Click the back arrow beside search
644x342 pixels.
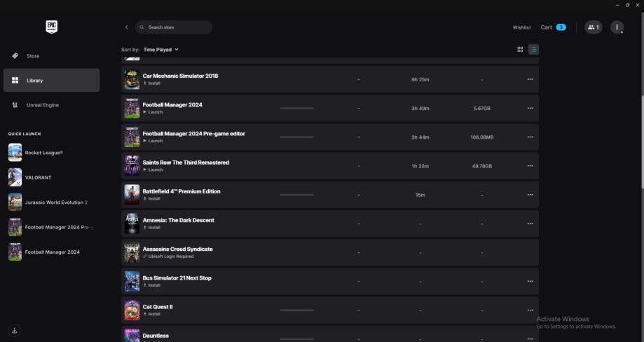(x=126, y=27)
